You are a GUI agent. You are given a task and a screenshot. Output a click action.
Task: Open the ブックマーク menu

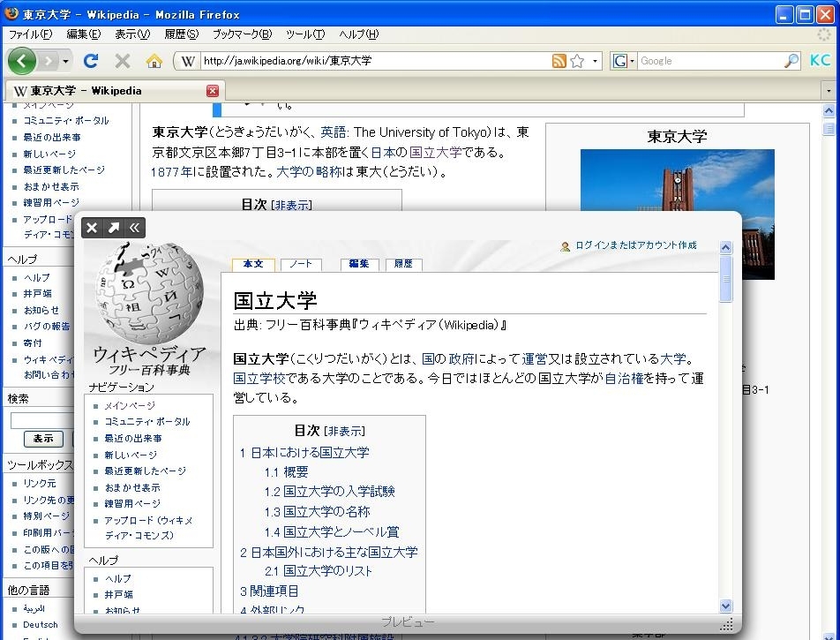[242, 34]
